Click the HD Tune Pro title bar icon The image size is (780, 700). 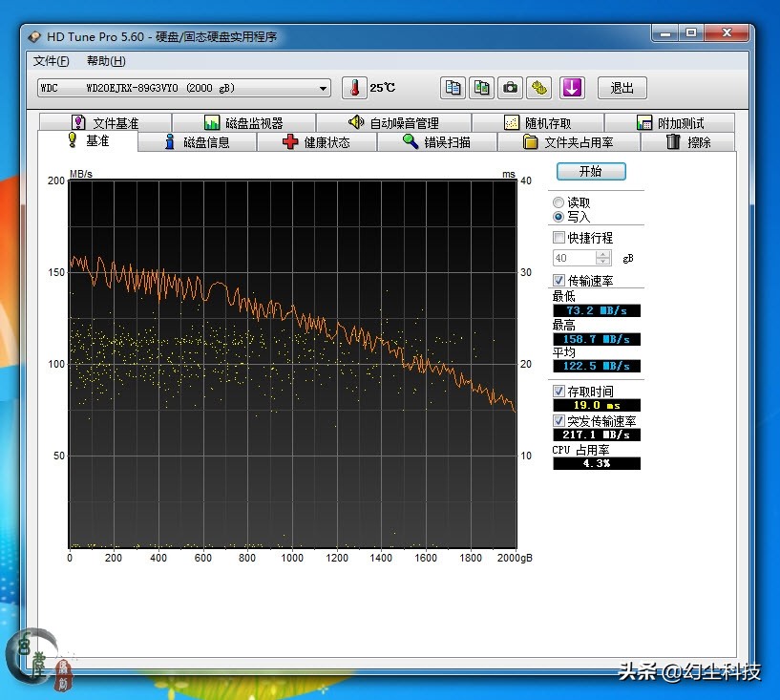pos(35,36)
